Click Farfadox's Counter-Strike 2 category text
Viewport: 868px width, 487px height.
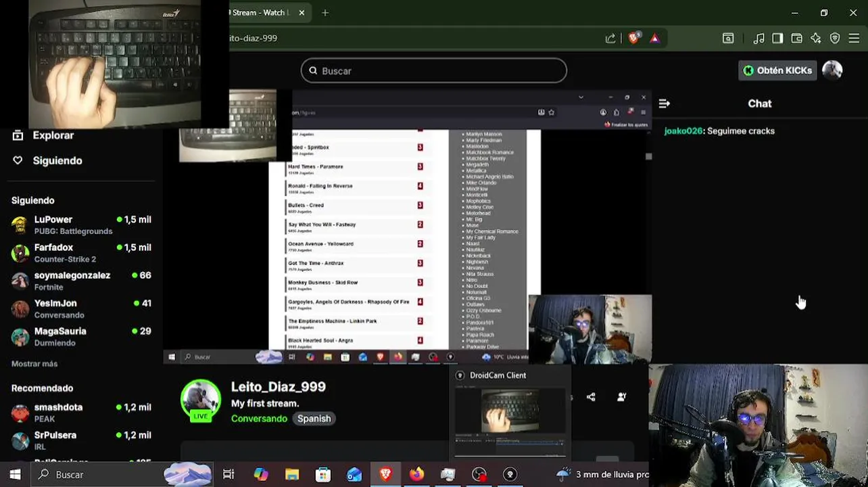point(65,259)
